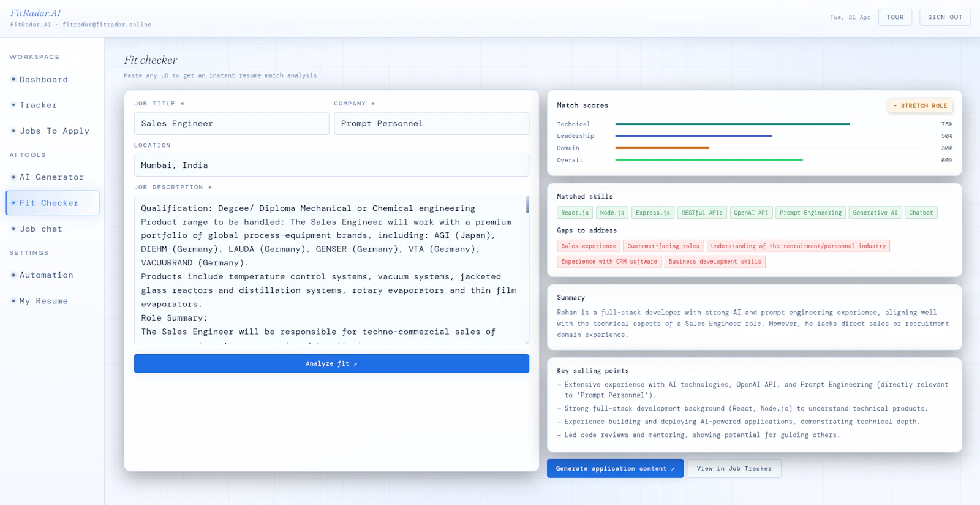Image resolution: width=980 pixels, height=505 pixels.
Task: Click the Tue, 21 Apr date text
Action: 850,17
